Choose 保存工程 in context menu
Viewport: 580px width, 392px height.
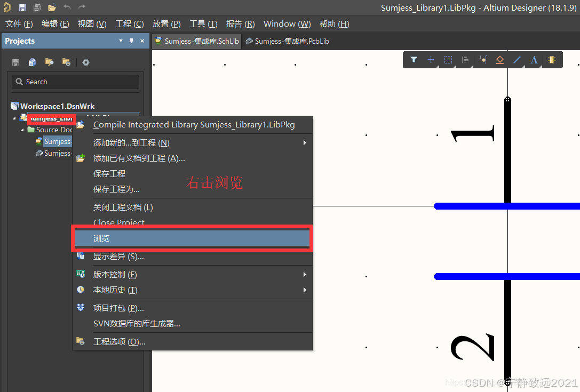(x=192, y=174)
